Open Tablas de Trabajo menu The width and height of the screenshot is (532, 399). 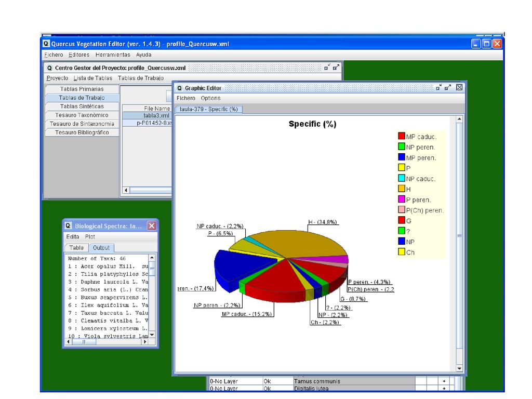pos(141,78)
